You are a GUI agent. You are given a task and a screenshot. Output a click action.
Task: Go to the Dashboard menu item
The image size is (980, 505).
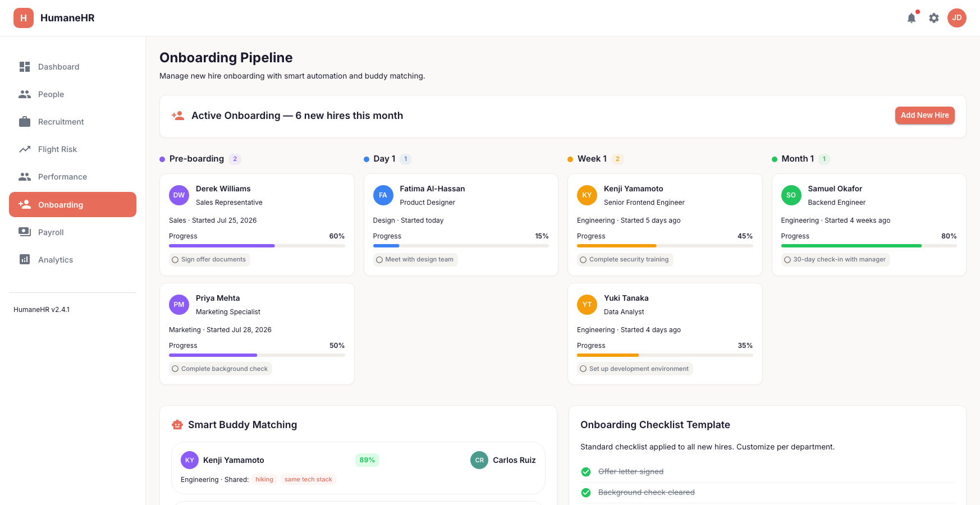click(x=72, y=67)
